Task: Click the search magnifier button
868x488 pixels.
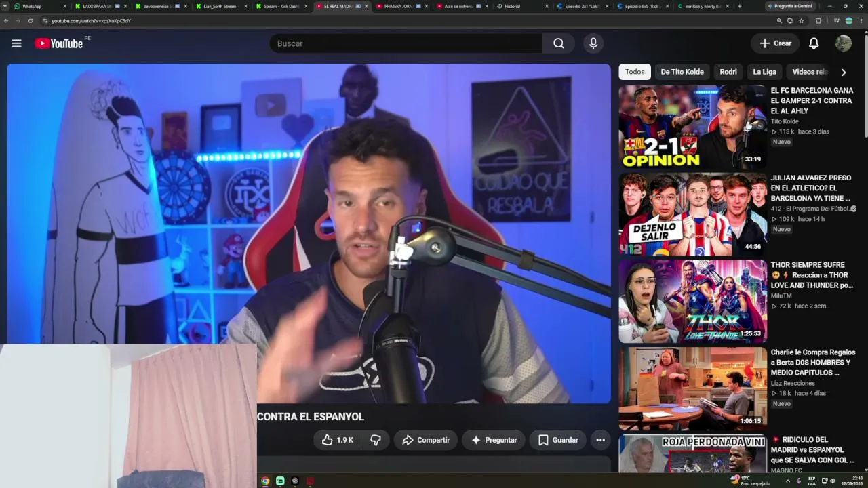Action: [559, 43]
